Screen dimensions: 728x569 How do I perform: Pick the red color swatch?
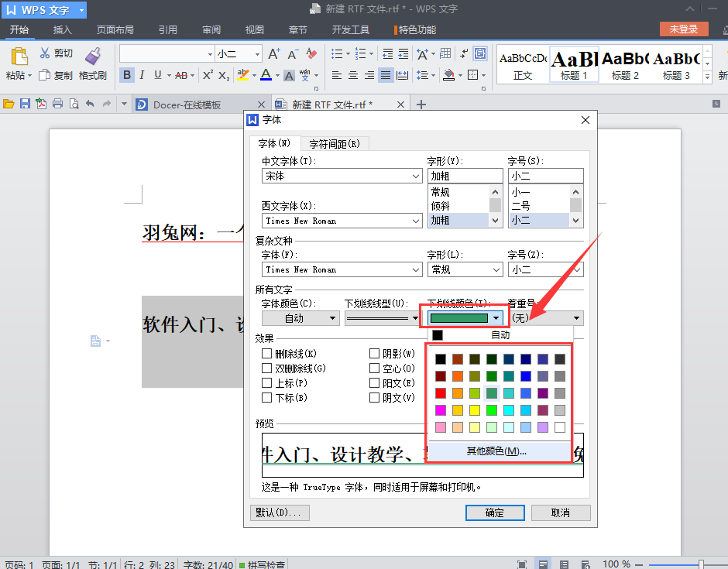441,393
